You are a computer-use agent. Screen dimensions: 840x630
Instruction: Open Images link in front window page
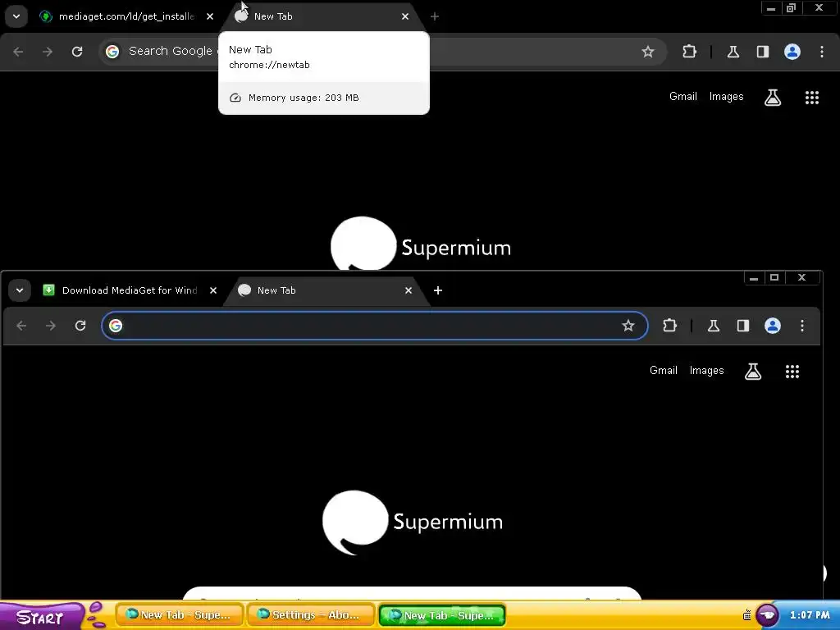(706, 371)
